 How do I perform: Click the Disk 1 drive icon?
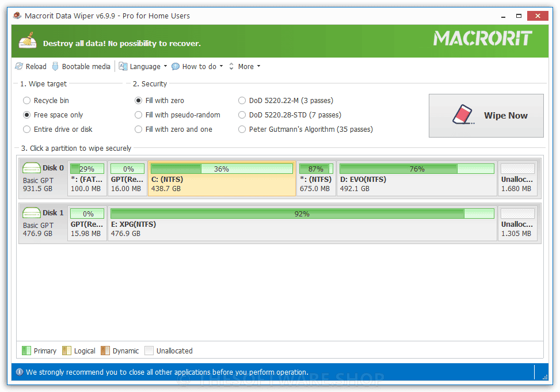(32, 213)
